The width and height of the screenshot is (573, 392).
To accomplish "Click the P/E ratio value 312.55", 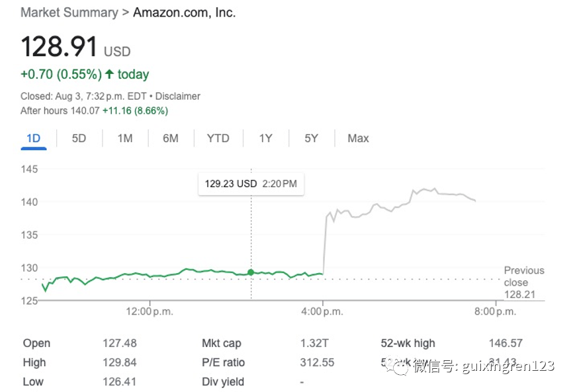I will click(317, 362).
